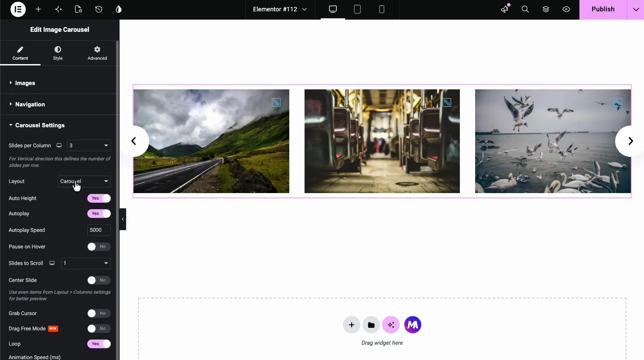Open the Elementor AI sparkle tool in top bar
Image resolution: width=644 pixels, height=360 pixels.
58,9
